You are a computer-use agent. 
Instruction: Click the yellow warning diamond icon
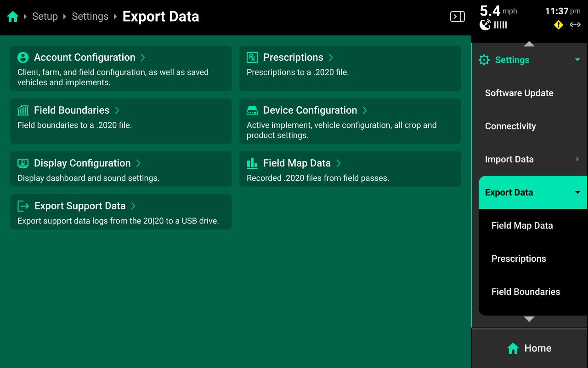pyautogui.click(x=559, y=25)
